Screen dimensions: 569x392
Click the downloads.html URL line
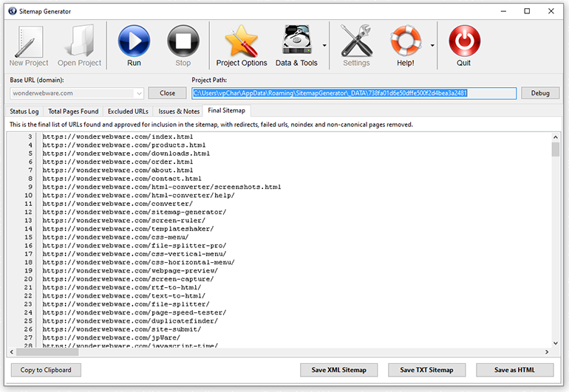point(126,154)
